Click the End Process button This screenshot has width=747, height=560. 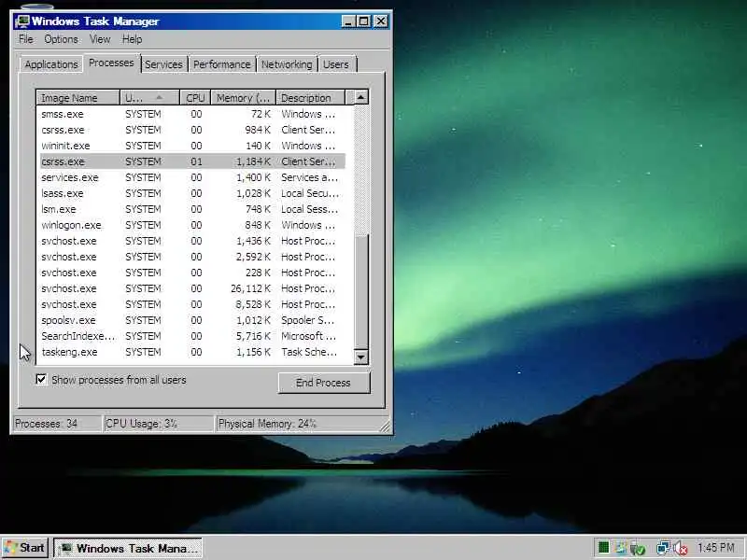323,383
